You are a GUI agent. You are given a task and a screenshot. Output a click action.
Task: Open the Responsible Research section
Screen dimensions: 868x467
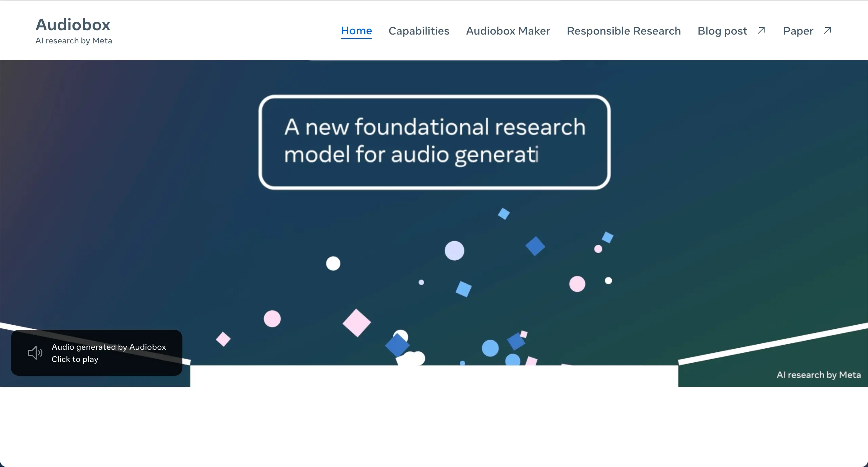click(624, 31)
